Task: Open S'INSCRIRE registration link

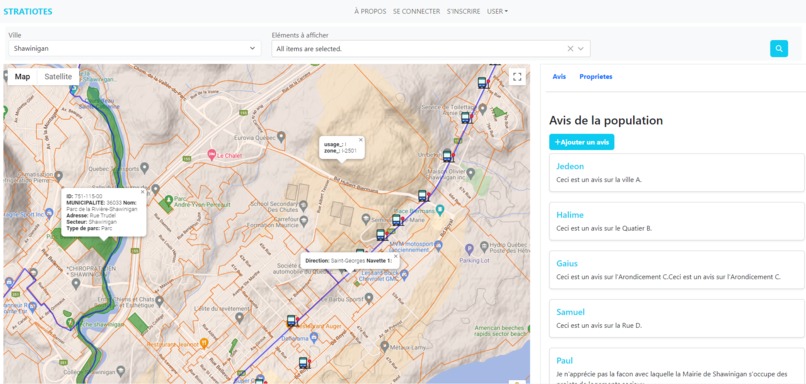Action: (463, 11)
